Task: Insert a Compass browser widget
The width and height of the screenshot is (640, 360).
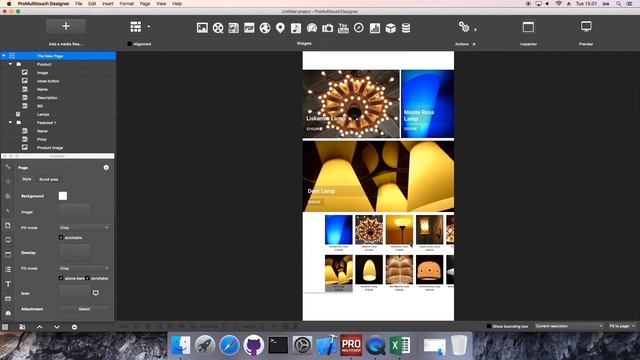Action: [x=359, y=28]
